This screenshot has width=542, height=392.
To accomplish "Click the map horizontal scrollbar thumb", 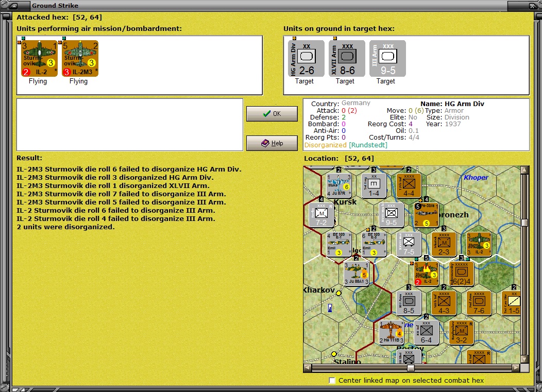I will pyautogui.click(x=411, y=368).
